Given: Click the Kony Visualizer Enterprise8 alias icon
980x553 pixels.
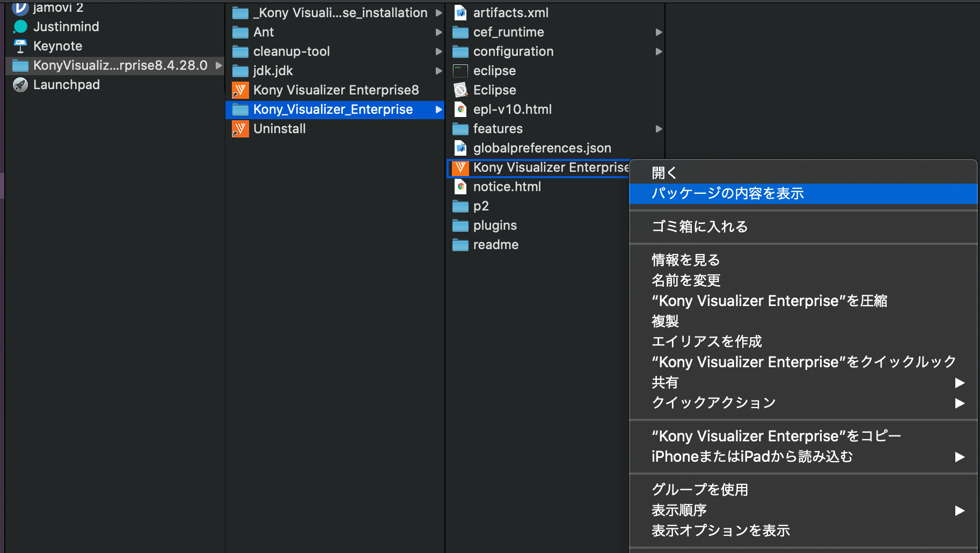Looking at the screenshot, I should (x=240, y=90).
